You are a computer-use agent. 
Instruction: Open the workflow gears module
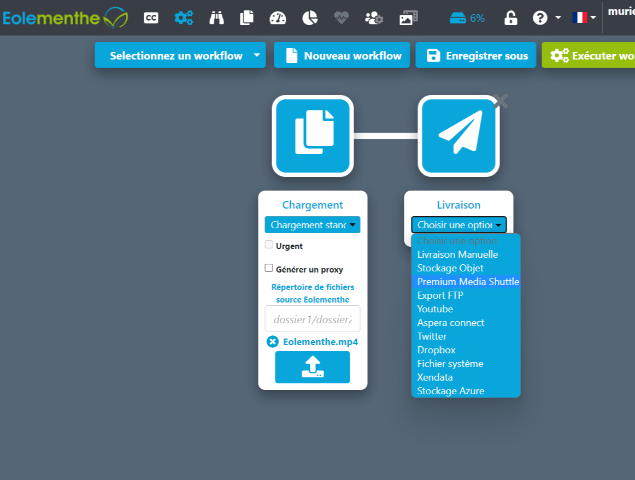click(x=183, y=18)
